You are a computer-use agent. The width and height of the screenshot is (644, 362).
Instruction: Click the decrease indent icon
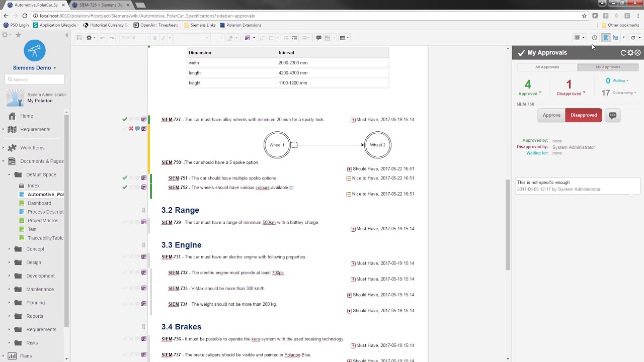286,38
